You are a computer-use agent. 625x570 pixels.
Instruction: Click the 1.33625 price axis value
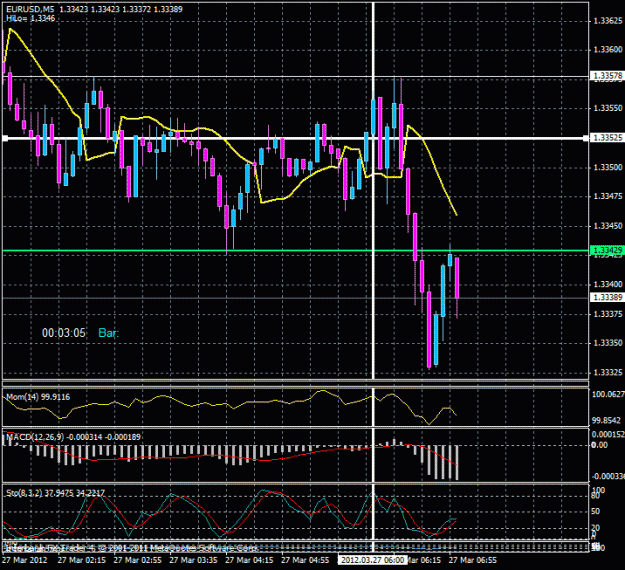point(608,21)
